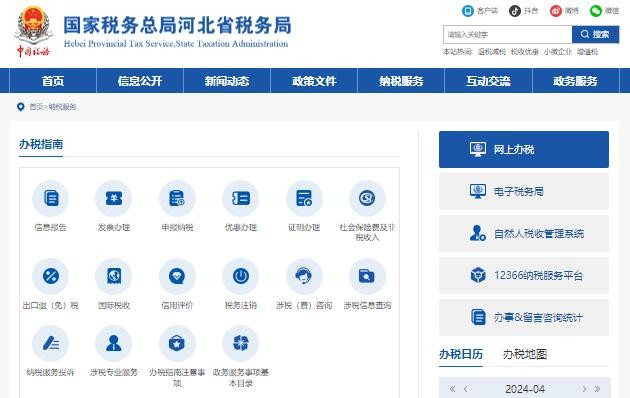Open the 优惠办理 icon
The image size is (630, 398).
point(241,198)
